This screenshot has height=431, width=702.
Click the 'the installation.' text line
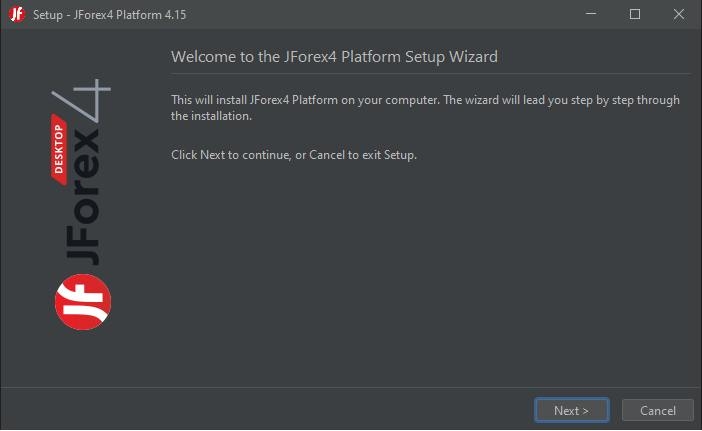pyautogui.click(x=211, y=116)
